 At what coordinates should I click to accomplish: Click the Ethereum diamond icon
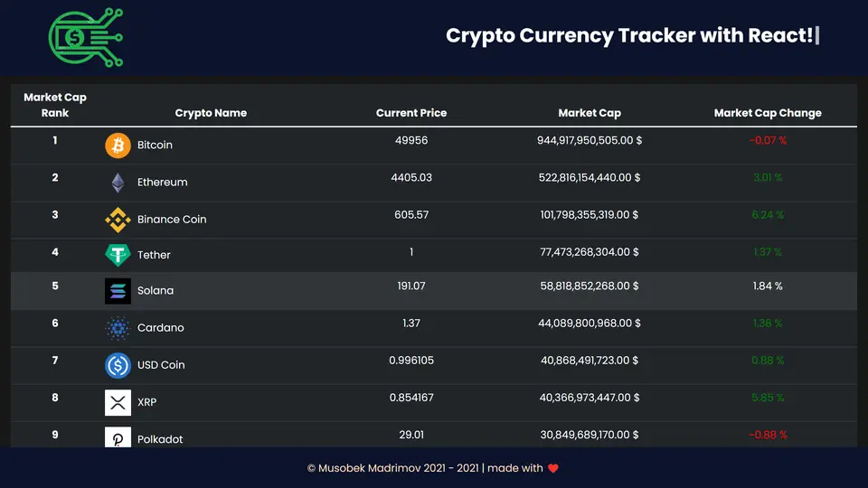[118, 183]
